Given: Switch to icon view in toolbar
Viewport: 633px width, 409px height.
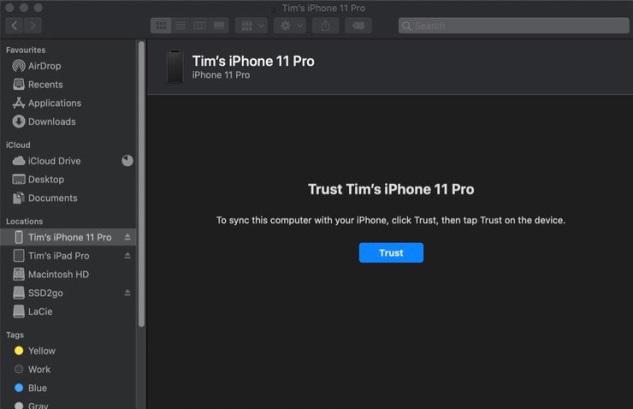Looking at the screenshot, I should pyautogui.click(x=161, y=26).
